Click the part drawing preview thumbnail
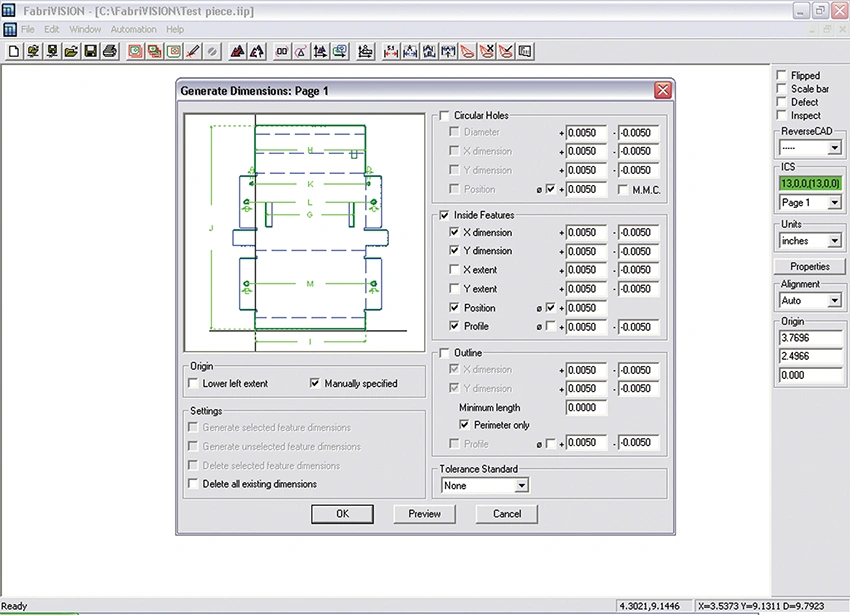The height and width of the screenshot is (615, 850). click(x=305, y=233)
